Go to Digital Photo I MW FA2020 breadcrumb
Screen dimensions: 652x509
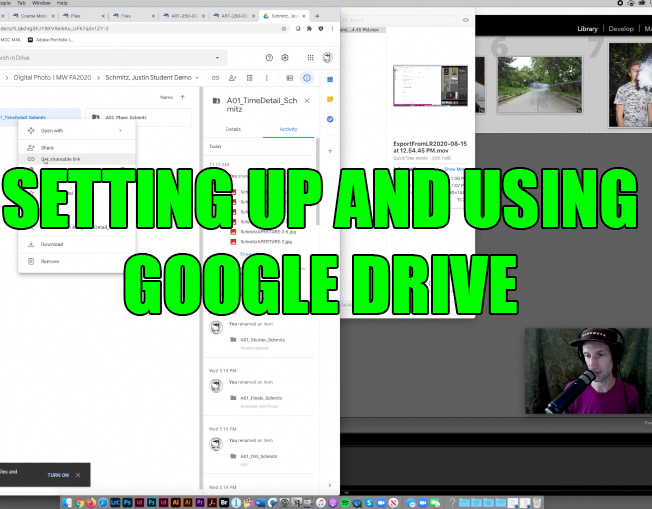[x=52, y=78]
